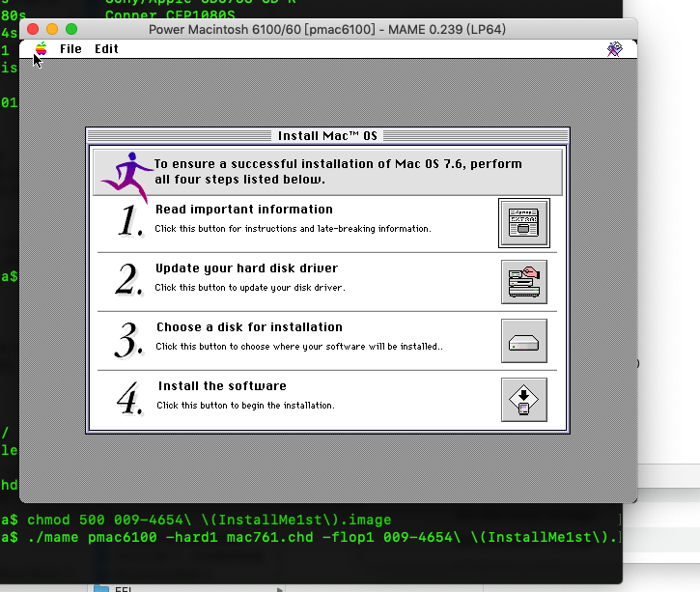This screenshot has height=592, width=700.
Task: Click the 'Read important information' heading
Action: [244, 210]
